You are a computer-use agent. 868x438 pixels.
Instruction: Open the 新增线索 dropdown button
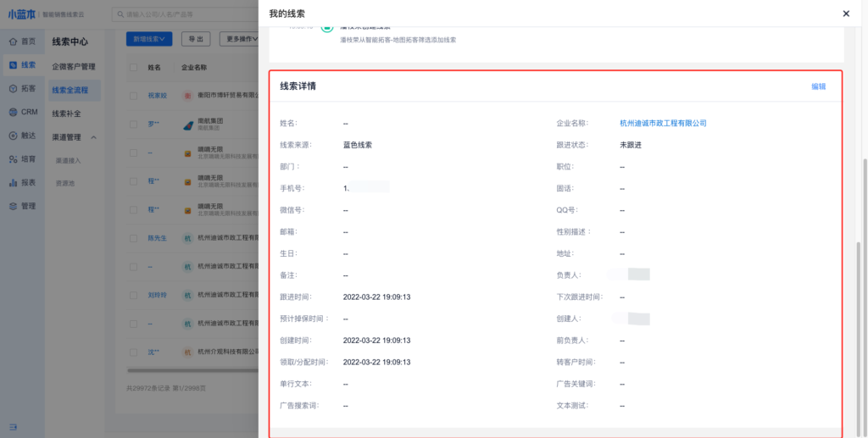point(149,39)
